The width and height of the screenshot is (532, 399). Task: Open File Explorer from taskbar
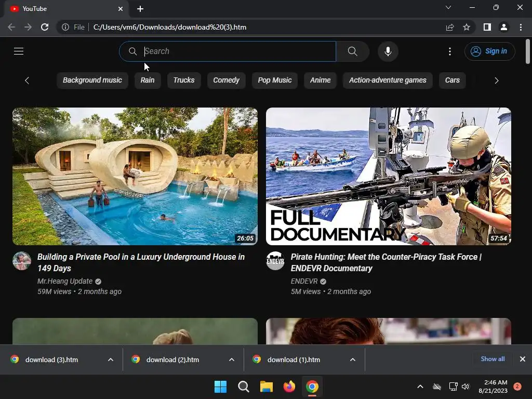[x=267, y=387]
